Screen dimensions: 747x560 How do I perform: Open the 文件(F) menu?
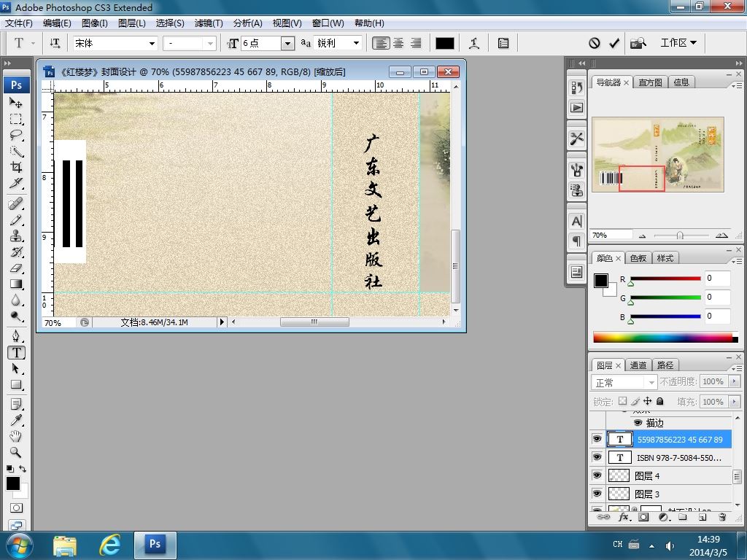[18, 23]
